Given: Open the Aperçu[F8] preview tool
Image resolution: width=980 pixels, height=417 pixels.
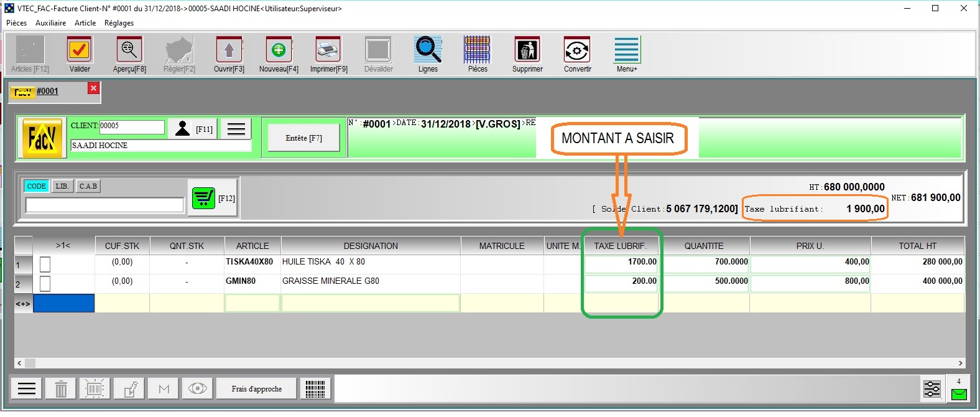Looking at the screenshot, I should tap(129, 50).
